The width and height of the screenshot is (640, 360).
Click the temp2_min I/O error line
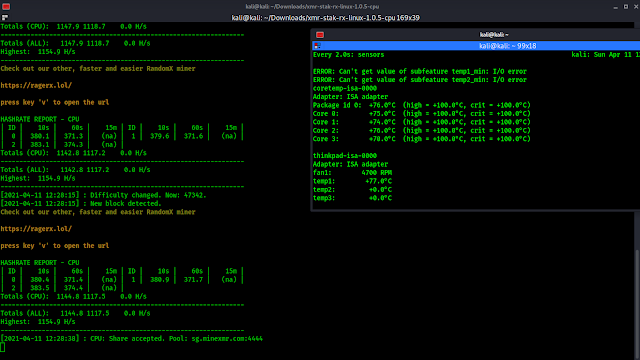pos(420,80)
